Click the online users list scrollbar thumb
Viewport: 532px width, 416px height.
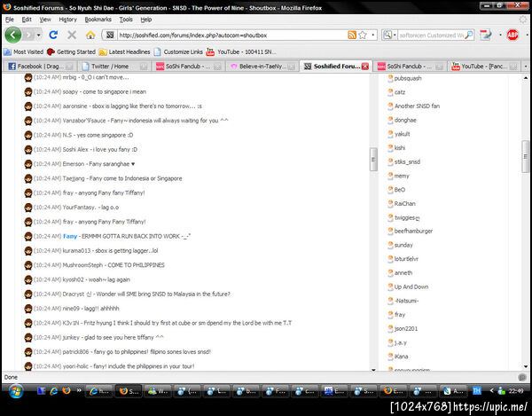tap(525, 156)
